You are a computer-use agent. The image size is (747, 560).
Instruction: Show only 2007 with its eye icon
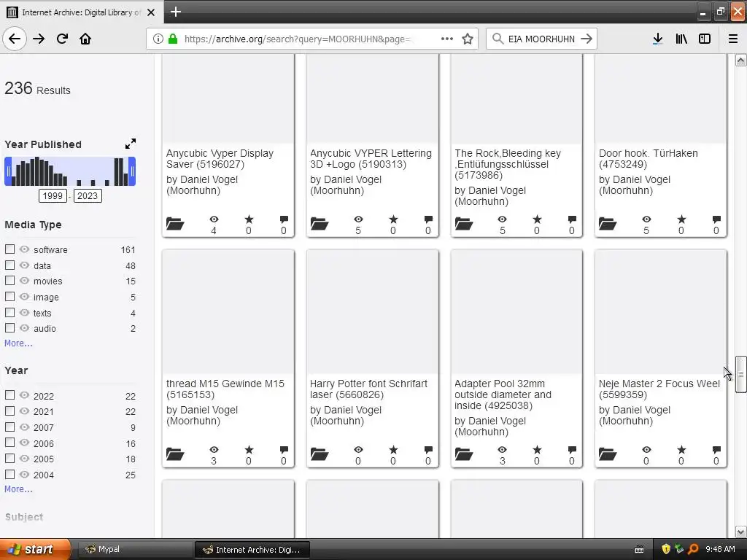(x=24, y=427)
